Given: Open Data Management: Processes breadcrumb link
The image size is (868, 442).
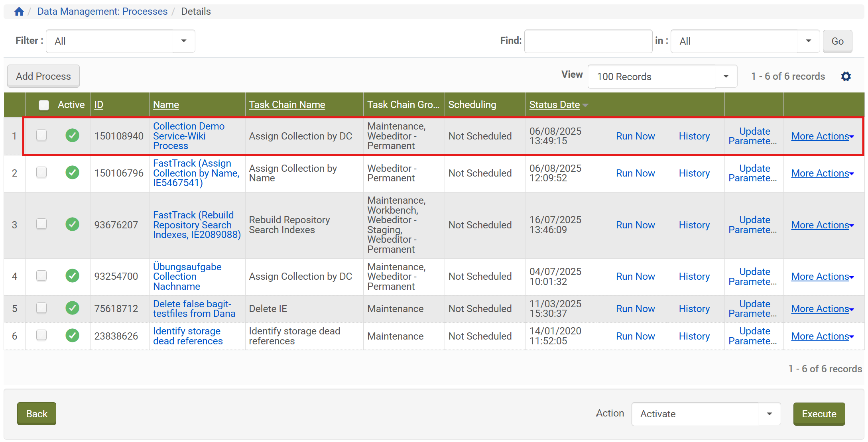Looking at the screenshot, I should (102, 12).
